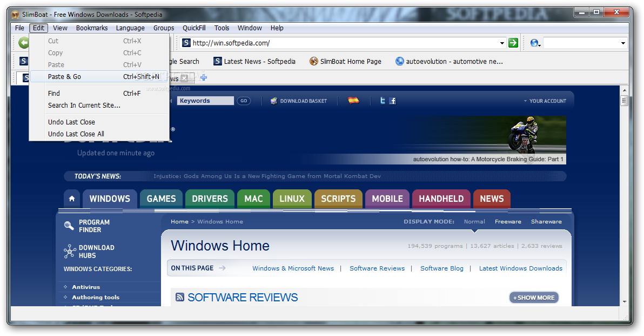Click the vertical scrollbar down arrow
644x336 pixels.
pos(625,301)
